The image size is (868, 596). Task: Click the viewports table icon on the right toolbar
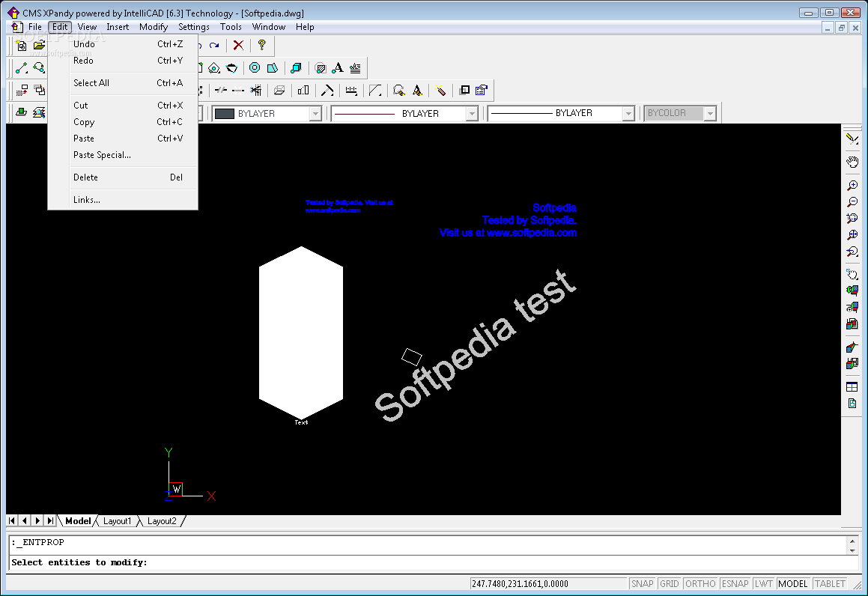coord(852,387)
